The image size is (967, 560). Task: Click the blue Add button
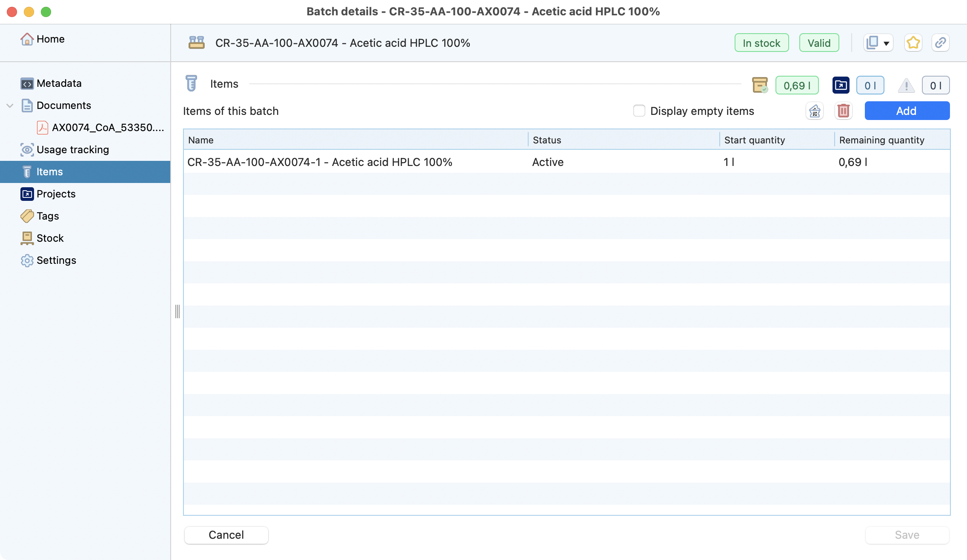click(x=907, y=111)
